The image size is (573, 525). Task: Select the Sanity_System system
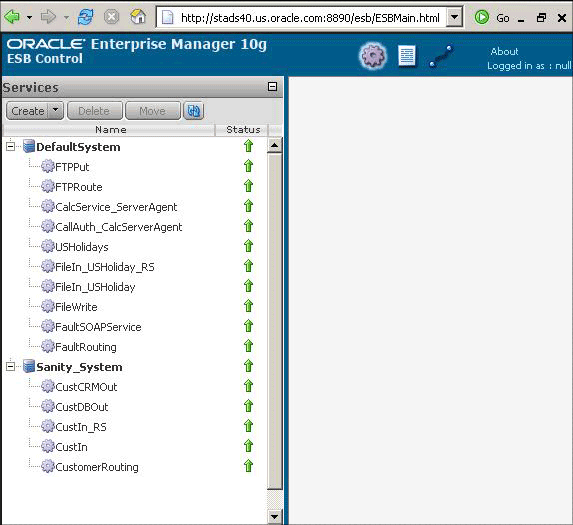pyautogui.click(x=79, y=367)
